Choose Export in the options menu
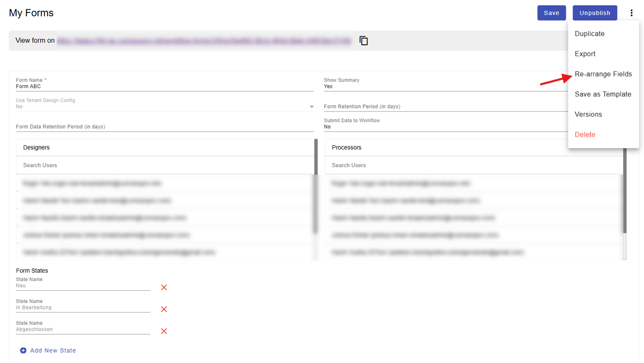644x363 pixels. tap(585, 54)
